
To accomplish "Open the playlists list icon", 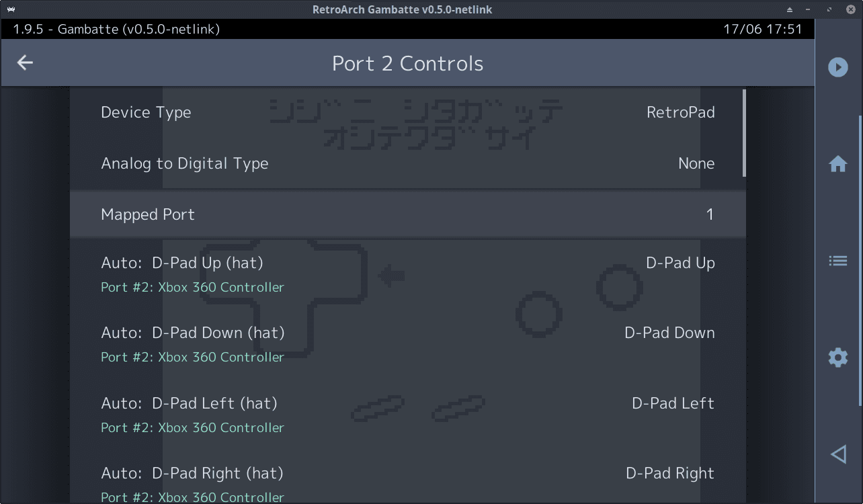I will pyautogui.click(x=837, y=261).
